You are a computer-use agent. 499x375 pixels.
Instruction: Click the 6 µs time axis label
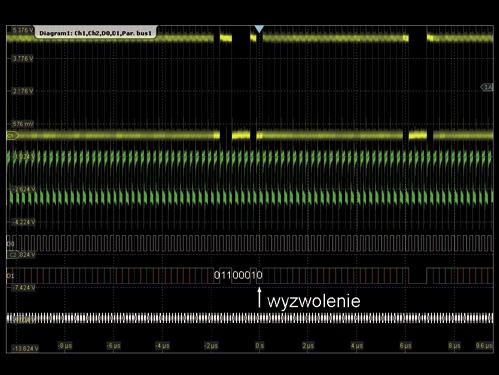[405, 346]
